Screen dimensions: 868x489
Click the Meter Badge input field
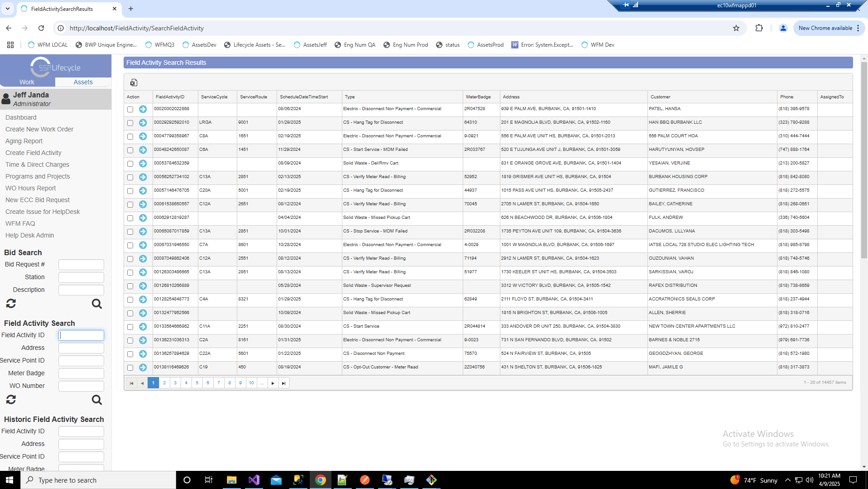(82, 373)
